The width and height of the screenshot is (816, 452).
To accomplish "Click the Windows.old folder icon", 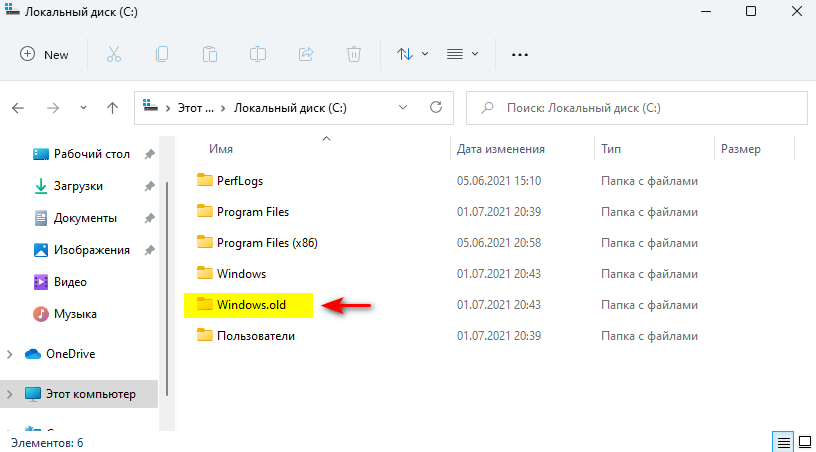I will point(205,304).
